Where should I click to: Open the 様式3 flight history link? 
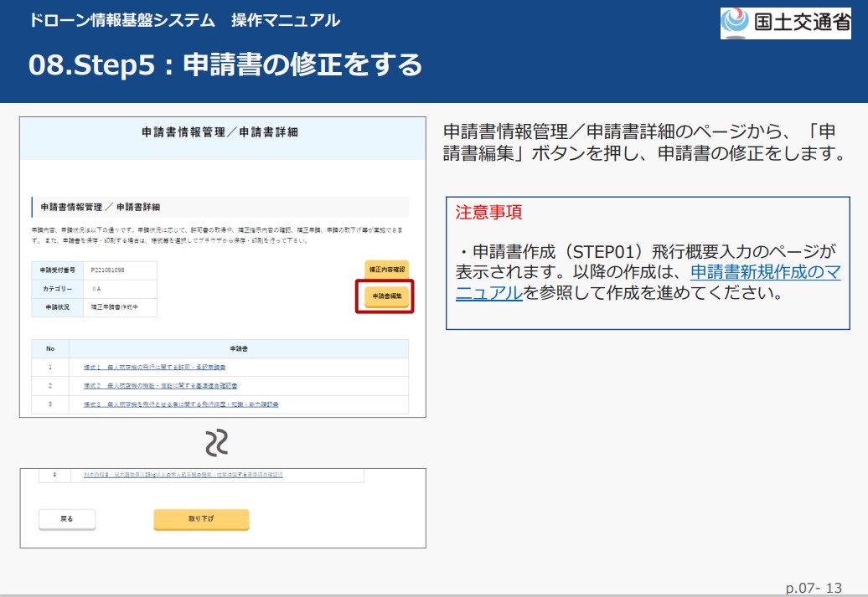tap(181, 404)
